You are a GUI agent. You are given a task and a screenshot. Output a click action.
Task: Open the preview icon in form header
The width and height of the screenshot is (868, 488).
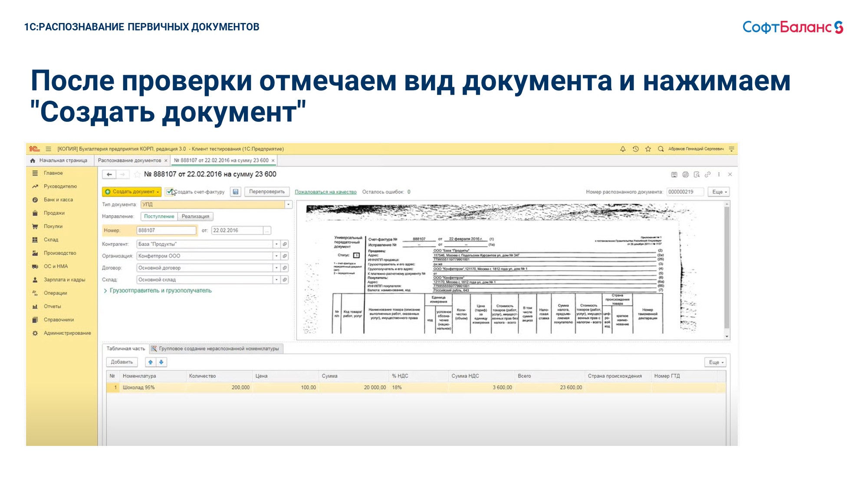(697, 174)
